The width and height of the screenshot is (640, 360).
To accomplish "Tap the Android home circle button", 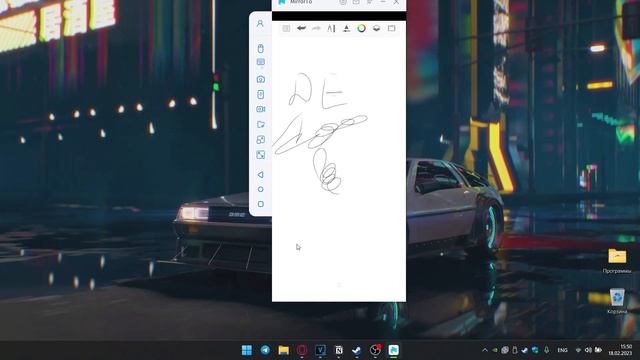I will [x=260, y=189].
